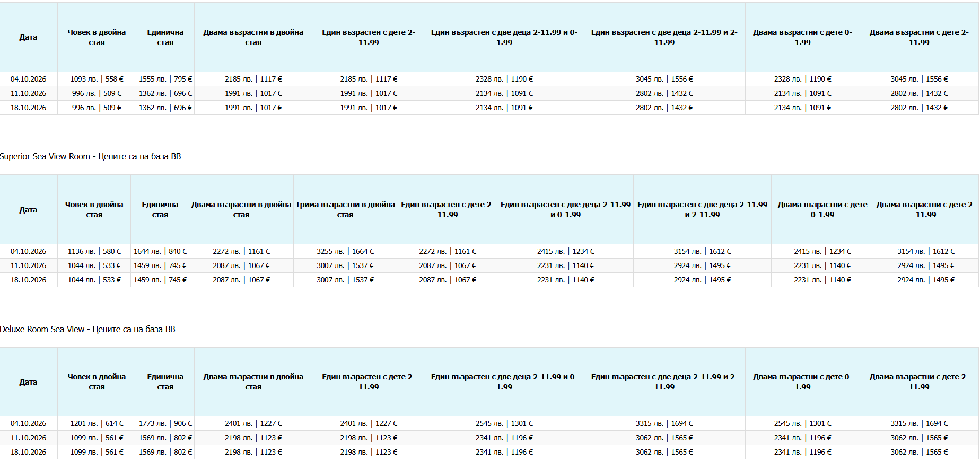Click 2401 лв. | 1227 € two adults Deluxe
Viewport: 980px width, 461px height.
(x=253, y=423)
